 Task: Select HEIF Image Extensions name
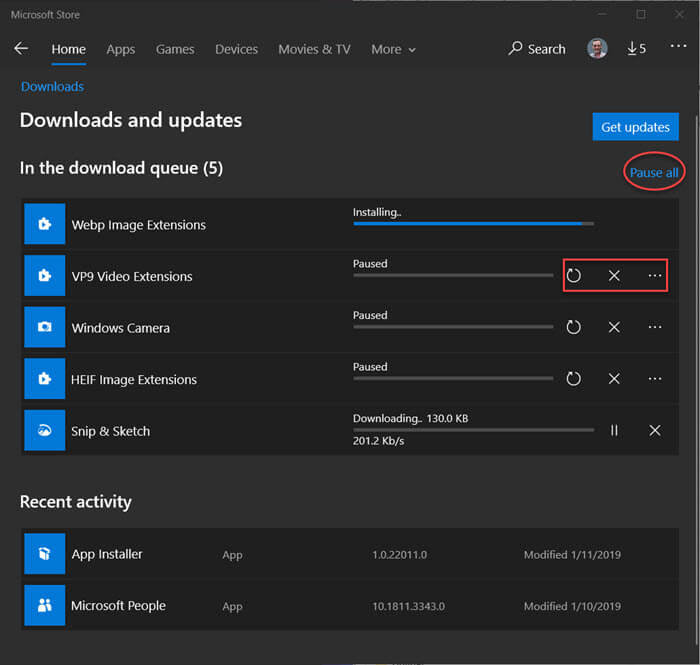134,379
